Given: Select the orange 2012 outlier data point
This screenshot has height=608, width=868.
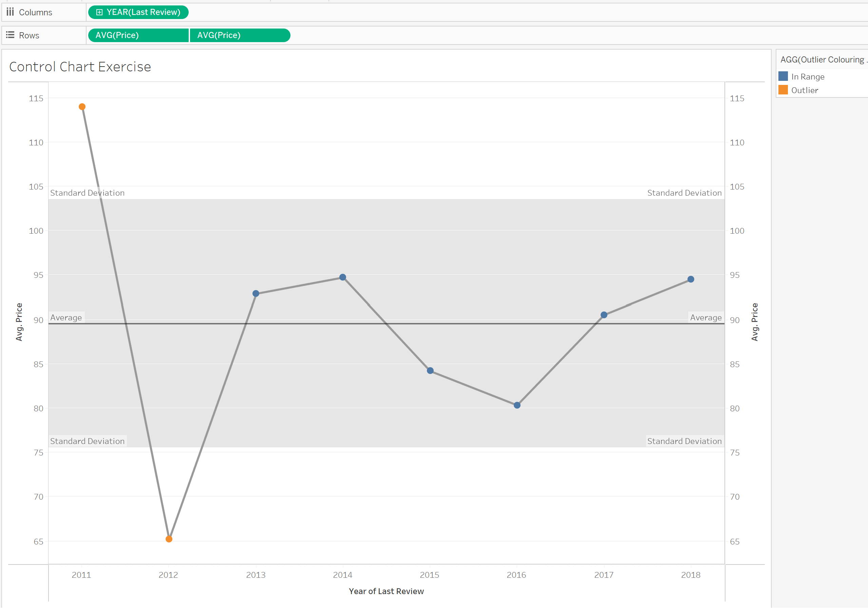Looking at the screenshot, I should [x=169, y=539].
